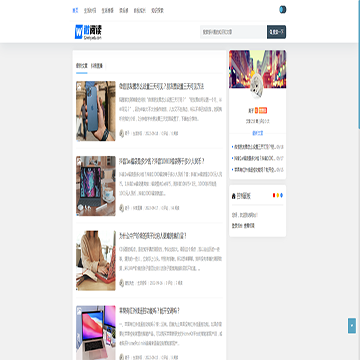This screenshot has width=360, height=360.
Task: Click author avatar under the iPad article
Action: pos(122,208)
